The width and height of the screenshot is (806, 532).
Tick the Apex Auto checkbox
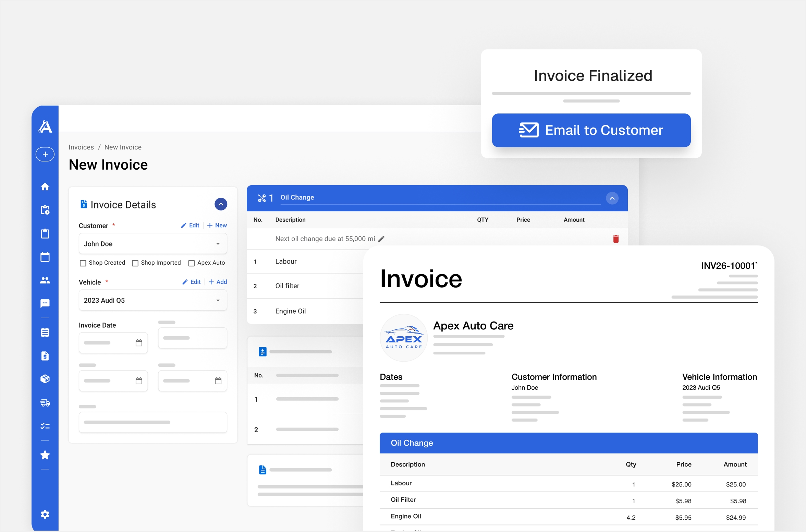tap(192, 263)
